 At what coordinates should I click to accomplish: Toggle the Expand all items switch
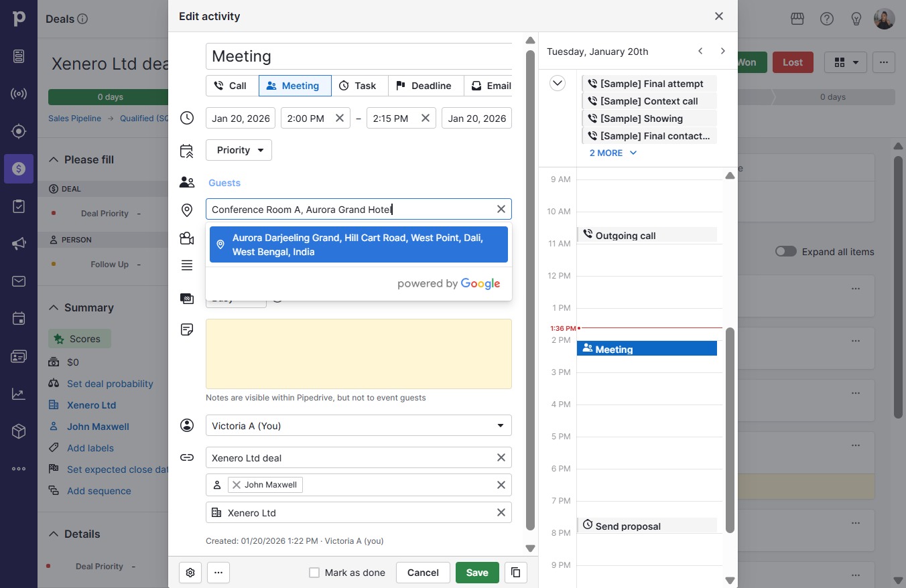pos(786,252)
